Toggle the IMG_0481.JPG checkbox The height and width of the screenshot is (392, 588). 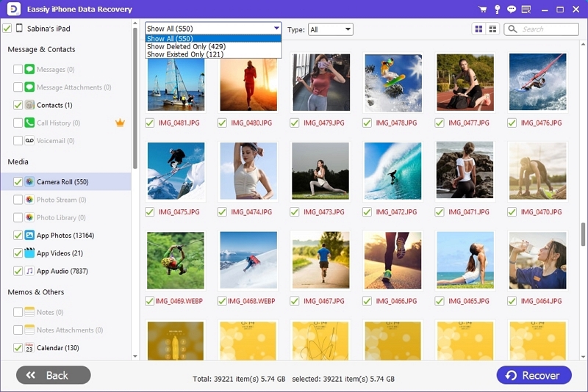point(150,123)
